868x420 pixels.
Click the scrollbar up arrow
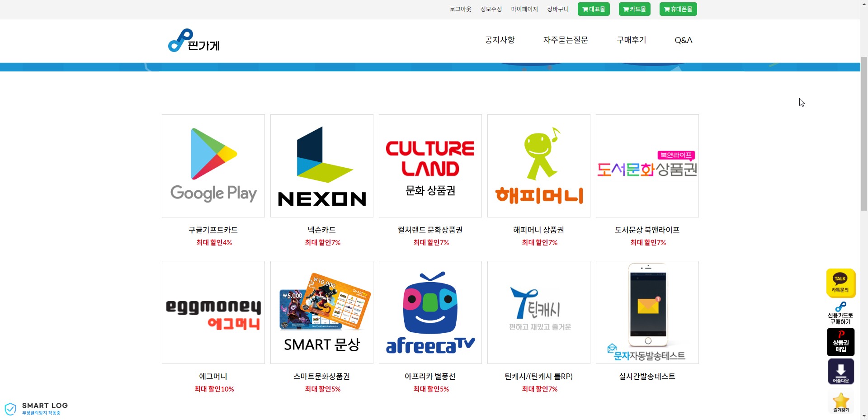[x=864, y=4]
